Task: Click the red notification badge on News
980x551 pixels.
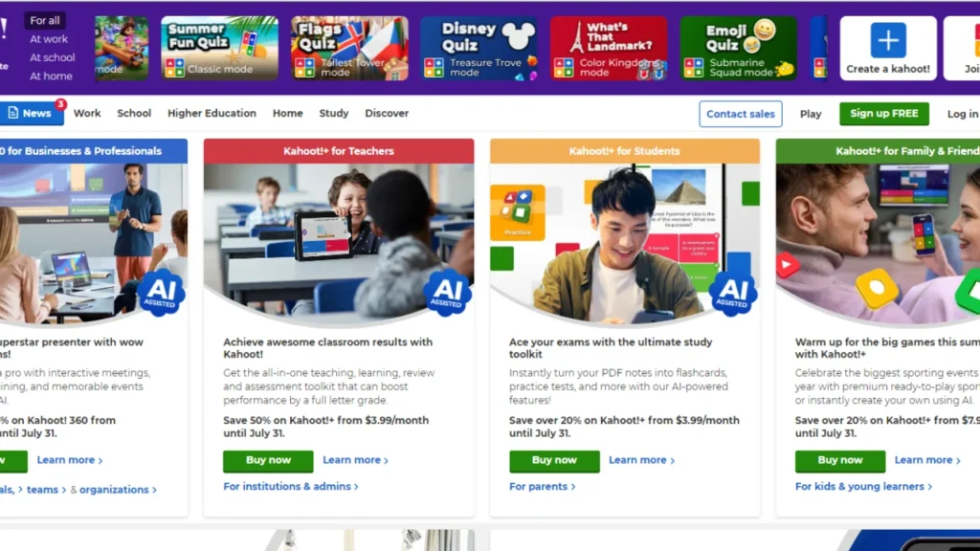Action: [x=60, y=103]
